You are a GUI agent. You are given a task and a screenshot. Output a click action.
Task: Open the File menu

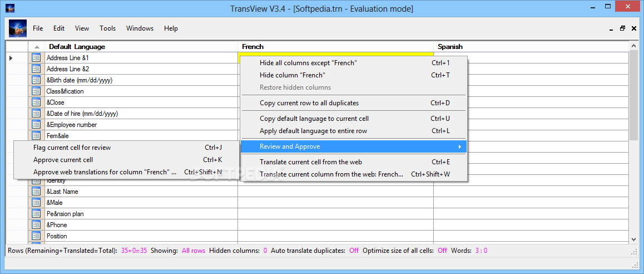point(38,28)
